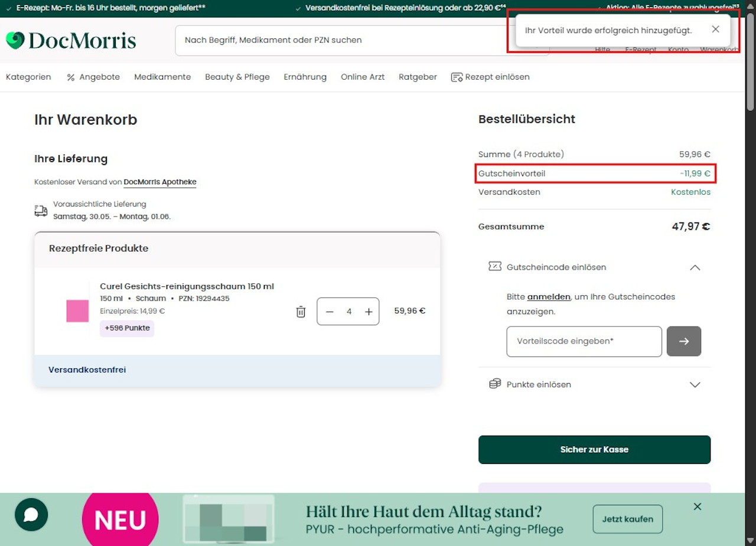Navigate to Online Arzt
This screenshot has width=756, height=546.
(363, 77)
